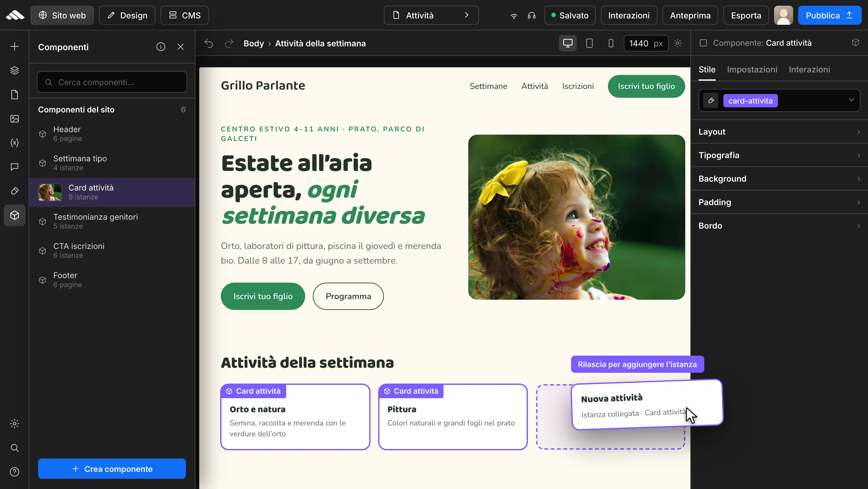Screen dimensions: 868x489
Task: Open canvas settings sun icon
Action: 678,43
